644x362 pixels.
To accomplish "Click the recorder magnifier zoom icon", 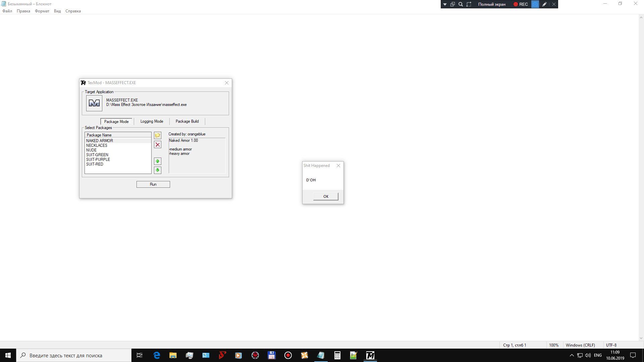I will point(461,4).
